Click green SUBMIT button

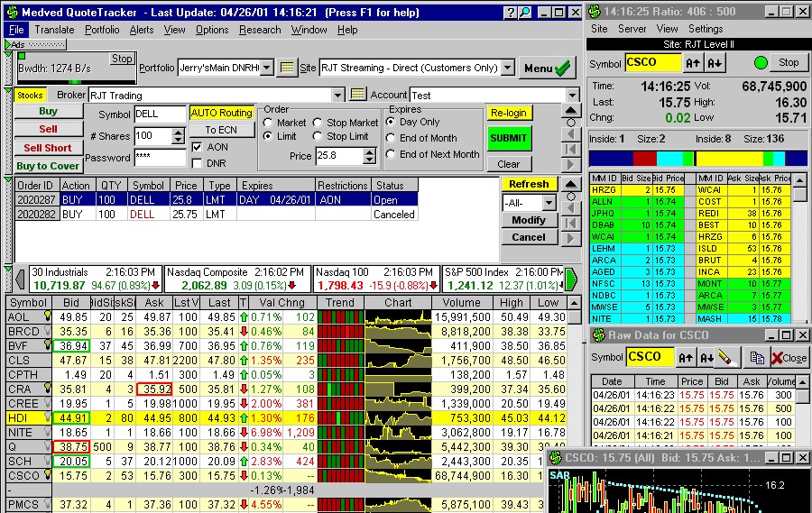pos(509,138)
